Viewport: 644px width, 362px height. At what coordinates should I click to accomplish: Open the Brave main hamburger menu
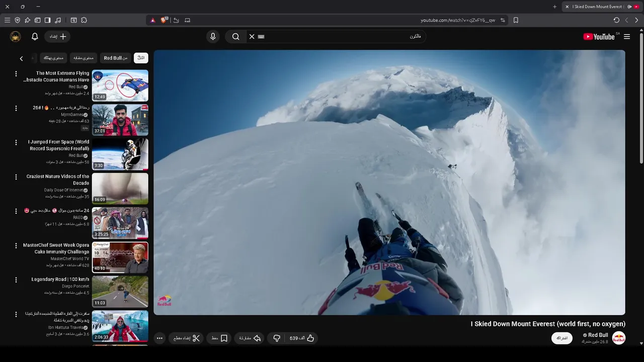click(7, 20)
